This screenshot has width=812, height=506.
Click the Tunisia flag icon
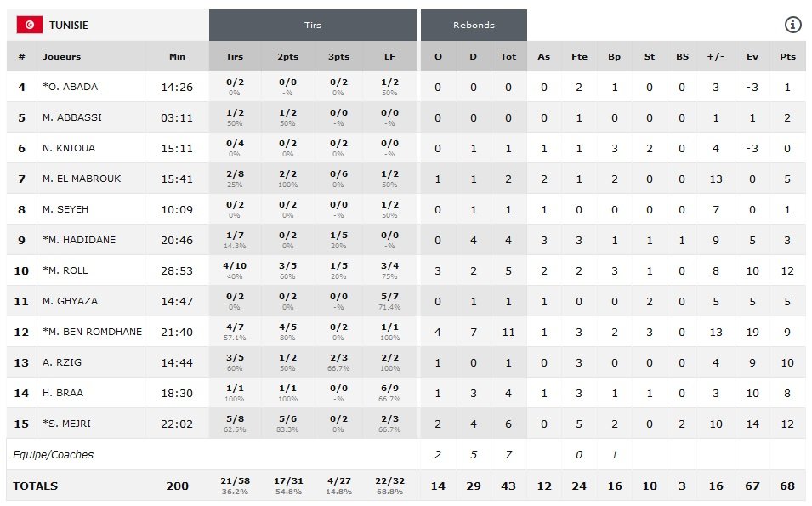(30, 26)
